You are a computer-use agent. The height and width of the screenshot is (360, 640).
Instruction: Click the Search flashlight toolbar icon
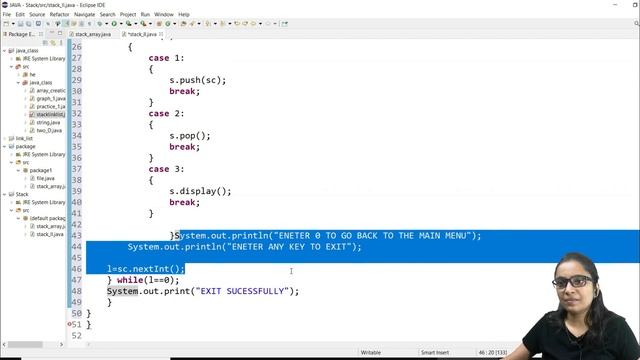[192, 24]
